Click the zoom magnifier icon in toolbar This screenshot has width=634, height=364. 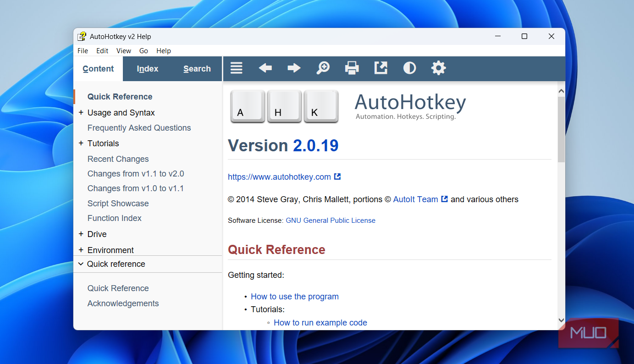point(323,68)
